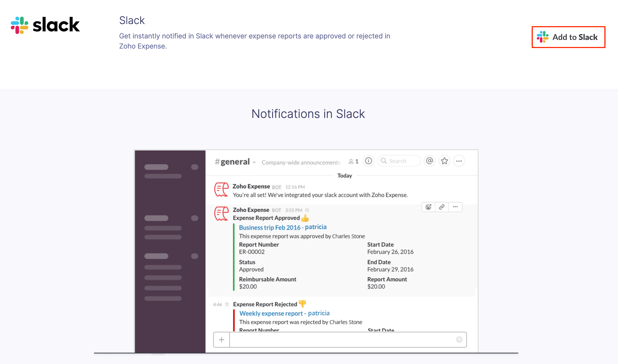
Task: Open Business trip Feb 2016 - patricia link
Action: [x=283, y=227]
